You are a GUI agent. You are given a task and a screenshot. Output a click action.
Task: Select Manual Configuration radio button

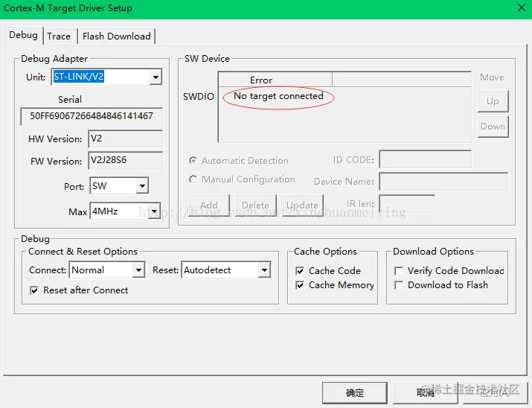point(193,179)
